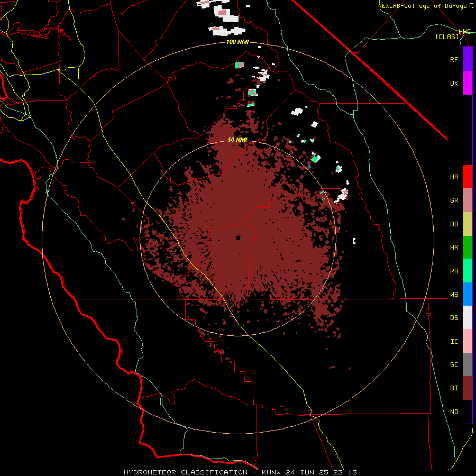Image resolution: width=476 pixels, height=476 pixels.
Task: Click the [CLAS] units label
Action: pyautogui.click(x=447, y=36)
